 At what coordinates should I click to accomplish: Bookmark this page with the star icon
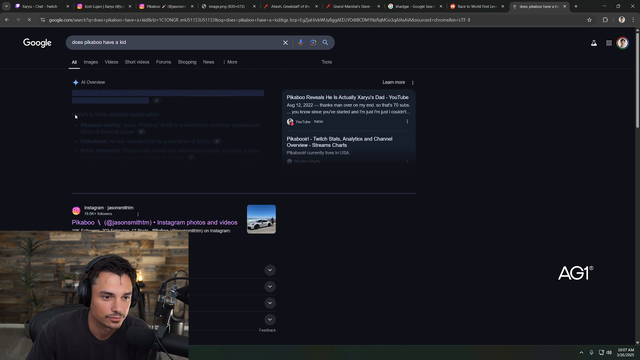(x=589, y=20)
